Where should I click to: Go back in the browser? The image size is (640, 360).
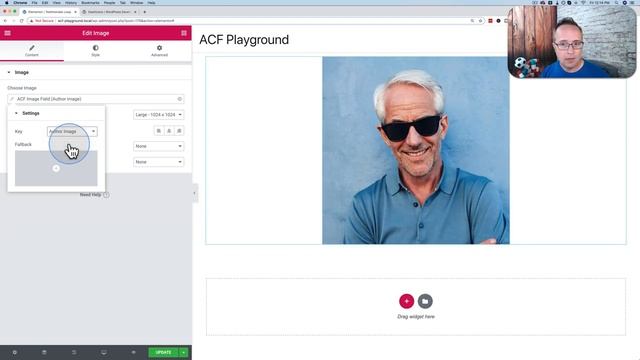click(5, 21)
